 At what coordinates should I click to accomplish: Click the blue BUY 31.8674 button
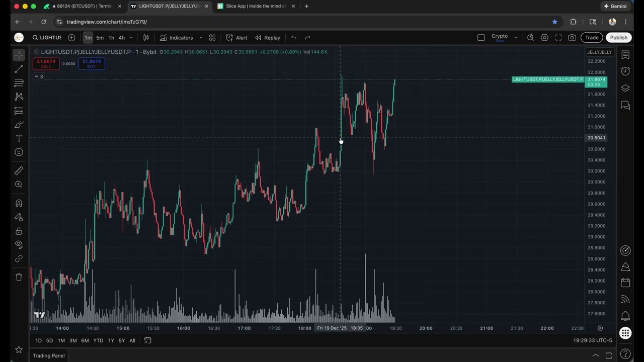tap(91, 63)
